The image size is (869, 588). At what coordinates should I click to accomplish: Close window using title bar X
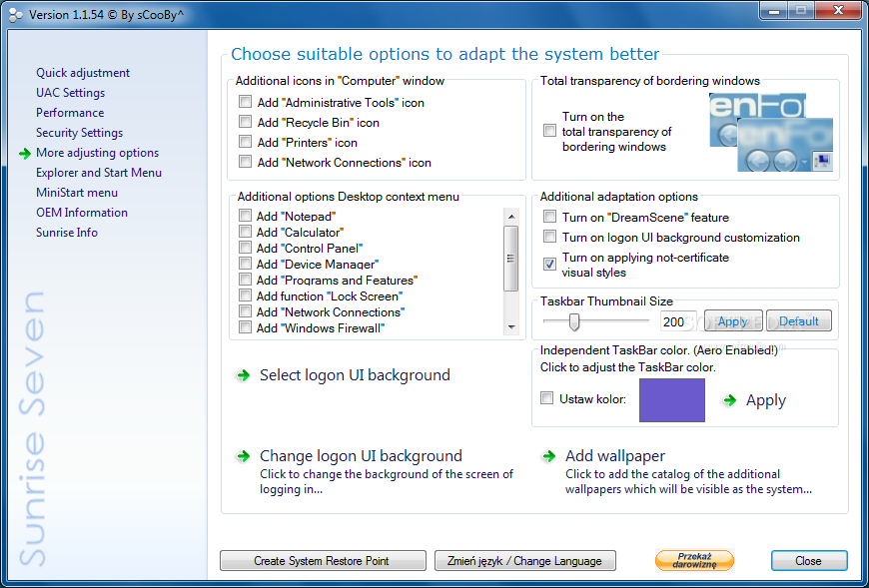coord(838,10)
